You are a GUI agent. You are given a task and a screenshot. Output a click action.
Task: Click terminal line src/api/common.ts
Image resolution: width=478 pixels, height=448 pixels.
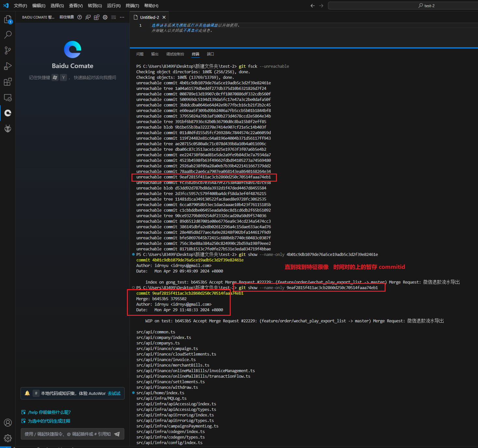click(x=156, y=332)
